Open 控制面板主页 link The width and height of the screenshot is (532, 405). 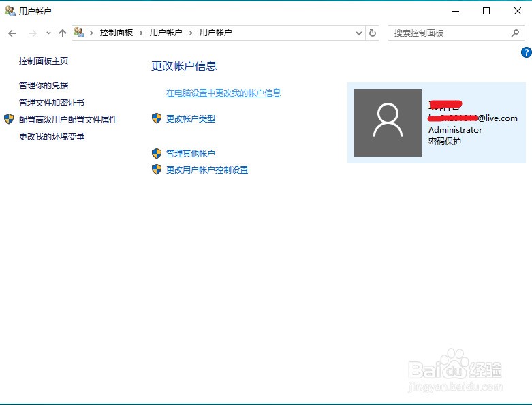[x=44, y=61]
